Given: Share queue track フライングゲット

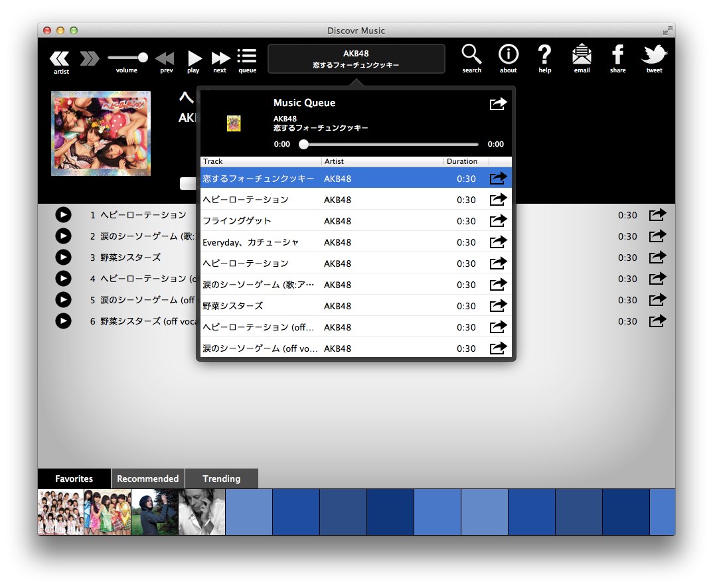Looking at the screenshot, I should [498, 221].
